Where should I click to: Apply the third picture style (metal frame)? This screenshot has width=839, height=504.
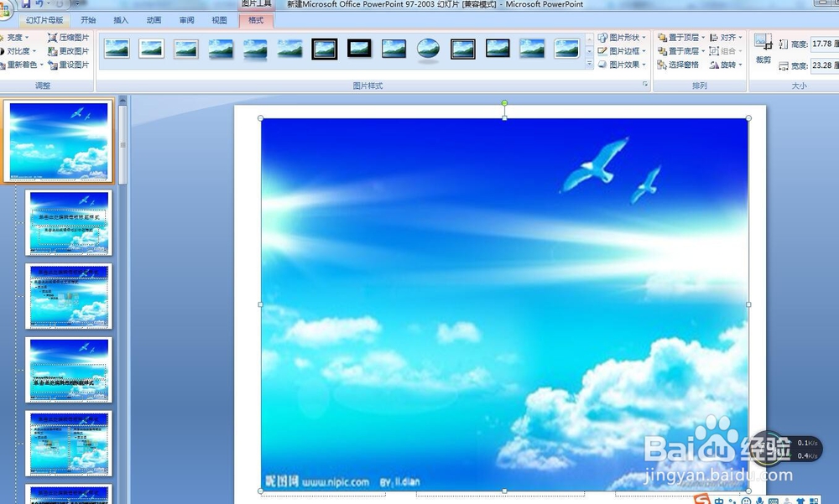click(x=185, y=49)
